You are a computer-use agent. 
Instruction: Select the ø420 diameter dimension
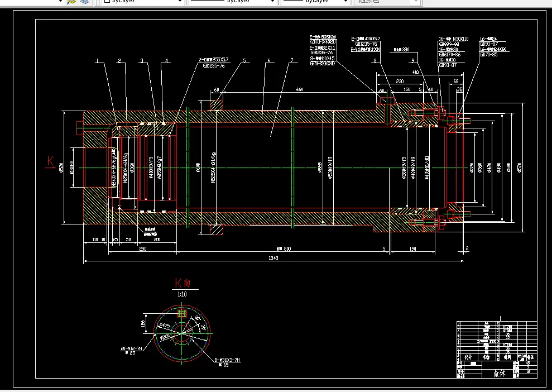point(489,168)
